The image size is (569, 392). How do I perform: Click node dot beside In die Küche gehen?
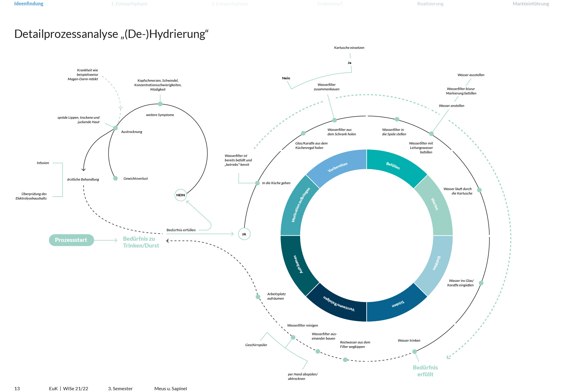(258, 183)
